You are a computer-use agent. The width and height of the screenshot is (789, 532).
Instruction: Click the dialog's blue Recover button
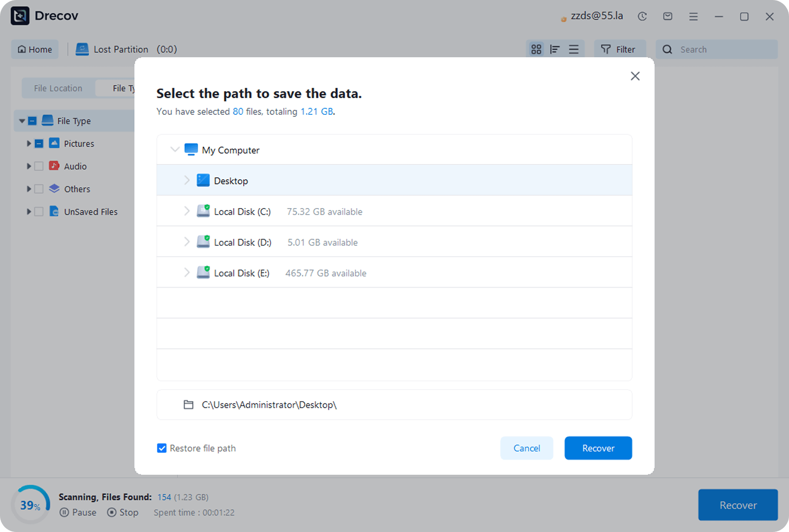[598, 448]
